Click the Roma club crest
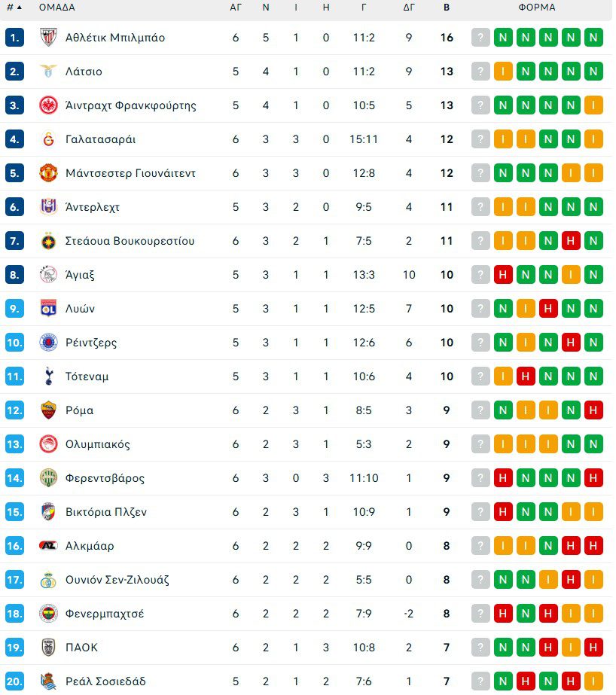This screenshot has height=695, width=616. click(x=48, y=410)
